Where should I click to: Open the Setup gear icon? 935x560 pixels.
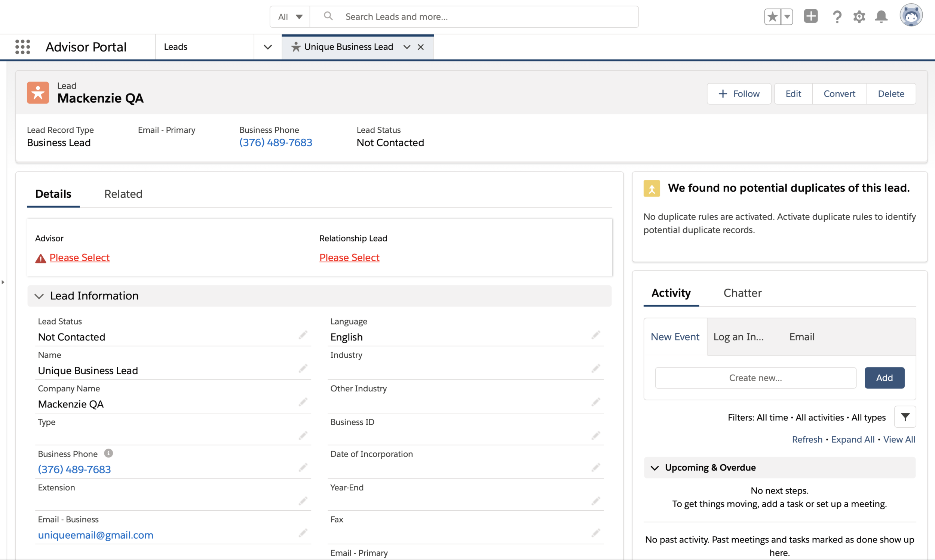[x=859, y=16]
